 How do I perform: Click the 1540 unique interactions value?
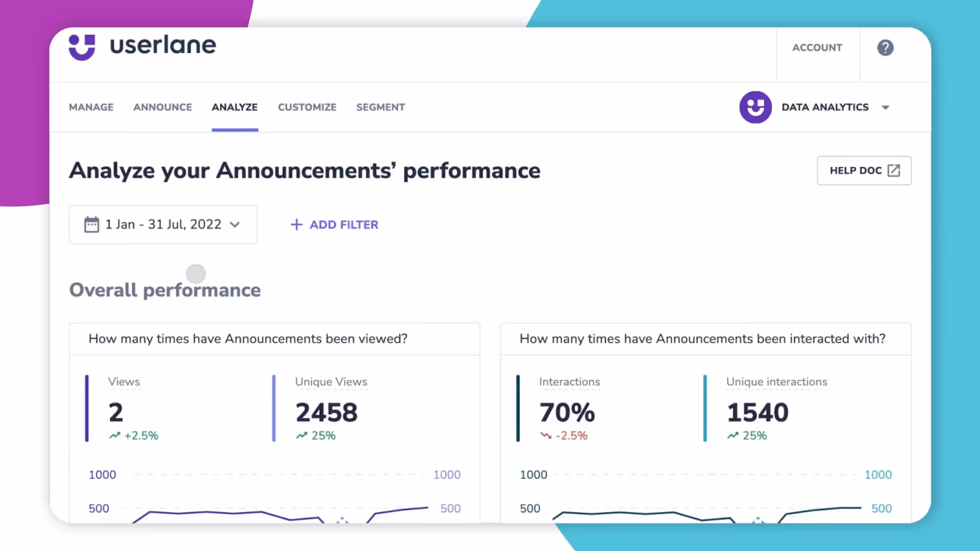coord(758,412)
